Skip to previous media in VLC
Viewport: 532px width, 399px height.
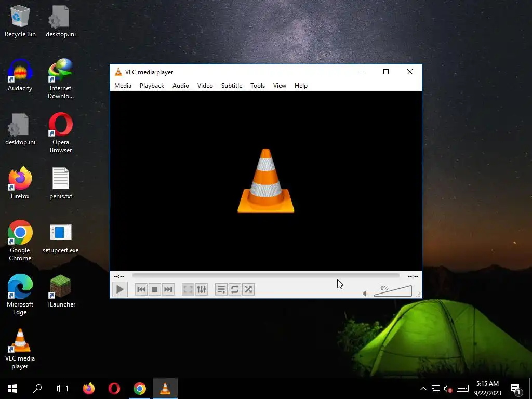click(x=141, y=289)
